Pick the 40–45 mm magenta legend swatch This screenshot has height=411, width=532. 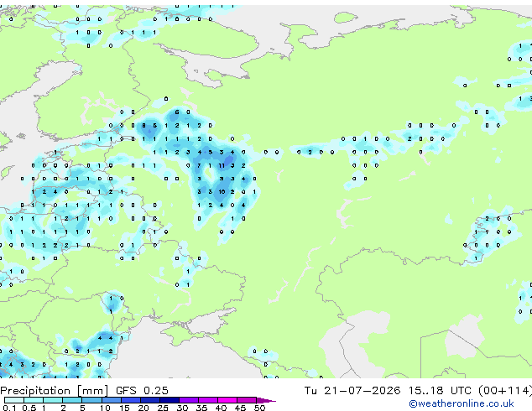227,400
